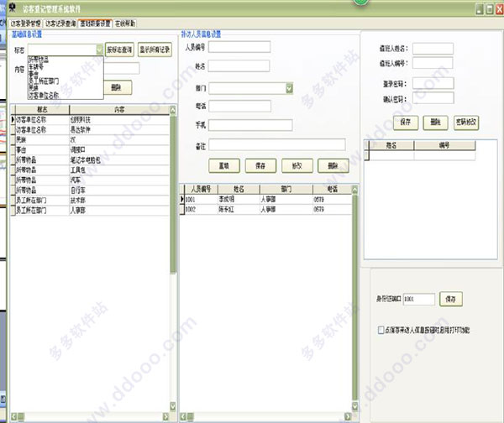Click 删除 button under the 备注 field
The width and height of the screenshot is (504, 423).
pyautogui.click(x=333, y=165)
